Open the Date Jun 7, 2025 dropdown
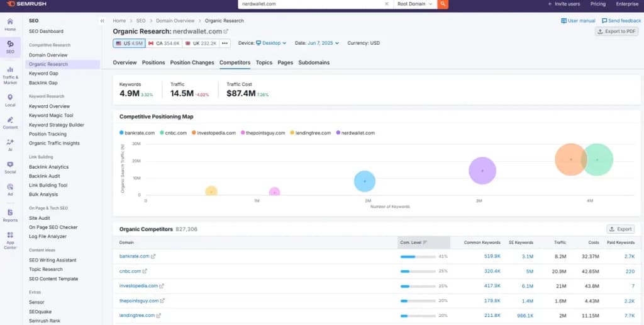644x325 pixels. (323, 43)
